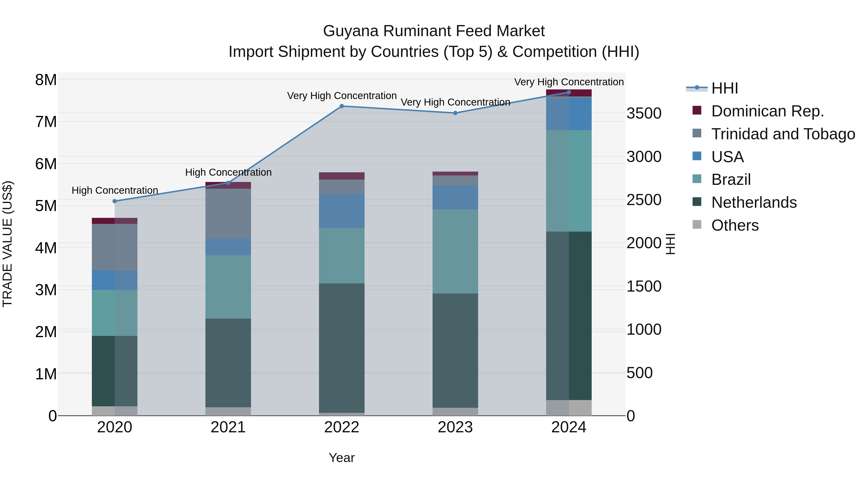Click the right-side 'HHI' axis title

point(671,244)
